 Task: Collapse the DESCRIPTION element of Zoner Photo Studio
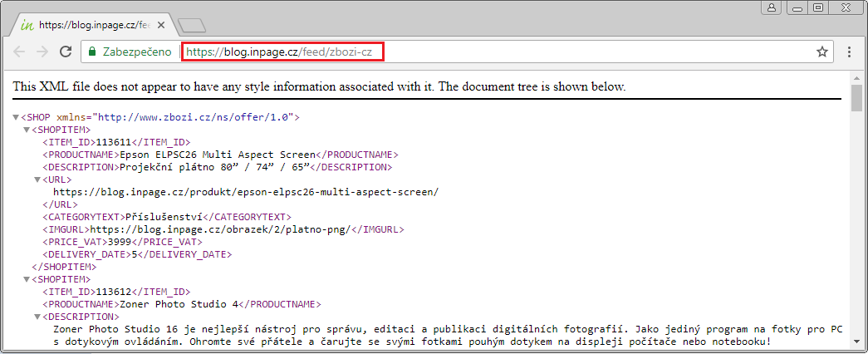(x=37, y=317)
